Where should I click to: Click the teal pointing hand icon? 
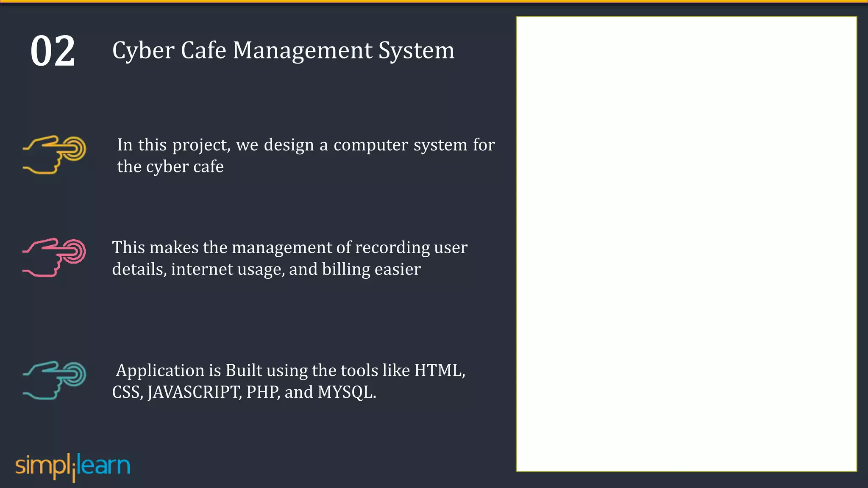point(54,380)
